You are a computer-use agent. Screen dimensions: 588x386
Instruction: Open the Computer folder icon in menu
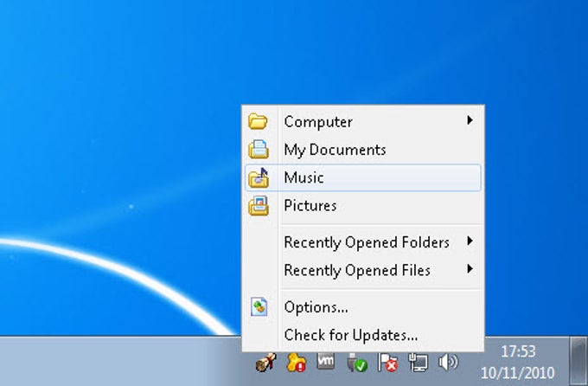(x=258, y=121)
